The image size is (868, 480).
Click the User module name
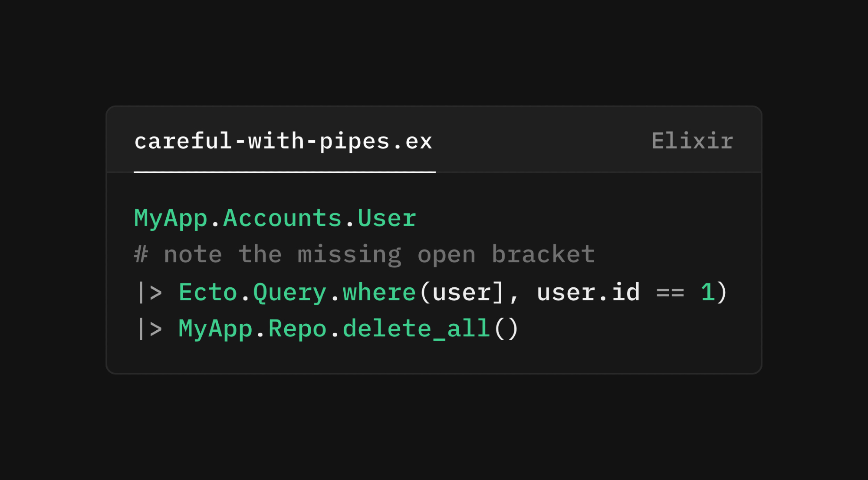[x=387, y=218]
